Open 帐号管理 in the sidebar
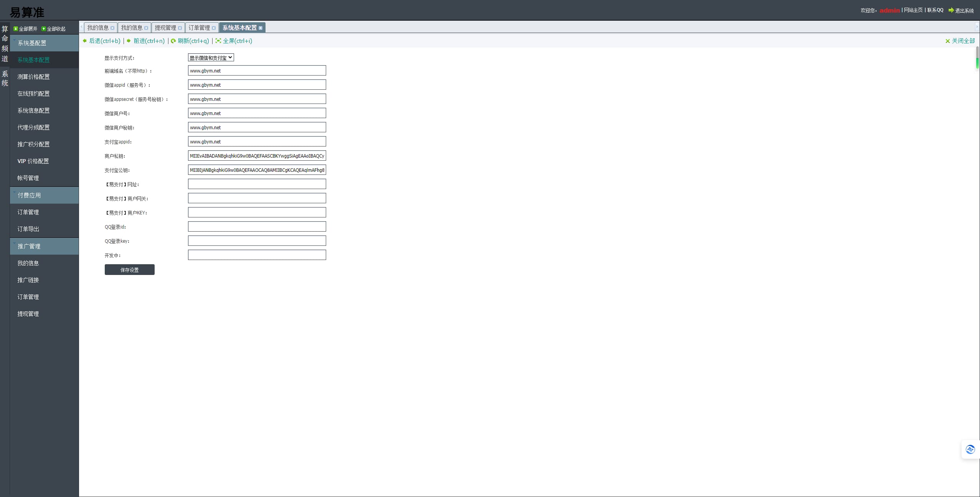The image size is (980, 497). click(x=45, y=178)
